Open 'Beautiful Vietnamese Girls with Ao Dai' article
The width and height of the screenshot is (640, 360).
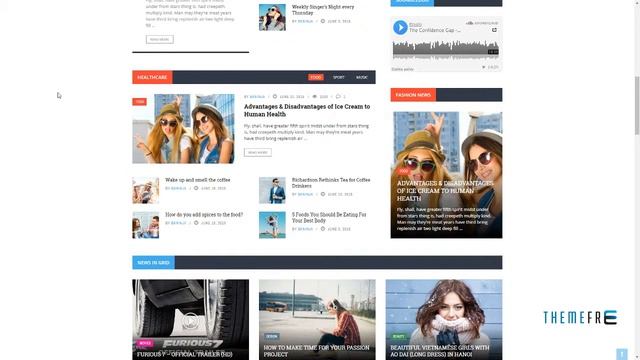440,351
